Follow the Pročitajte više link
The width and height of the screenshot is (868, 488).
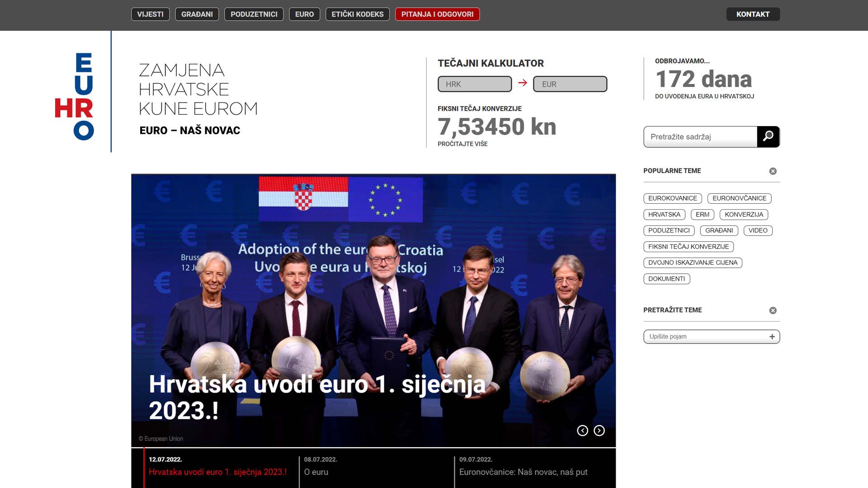[462, 144]
